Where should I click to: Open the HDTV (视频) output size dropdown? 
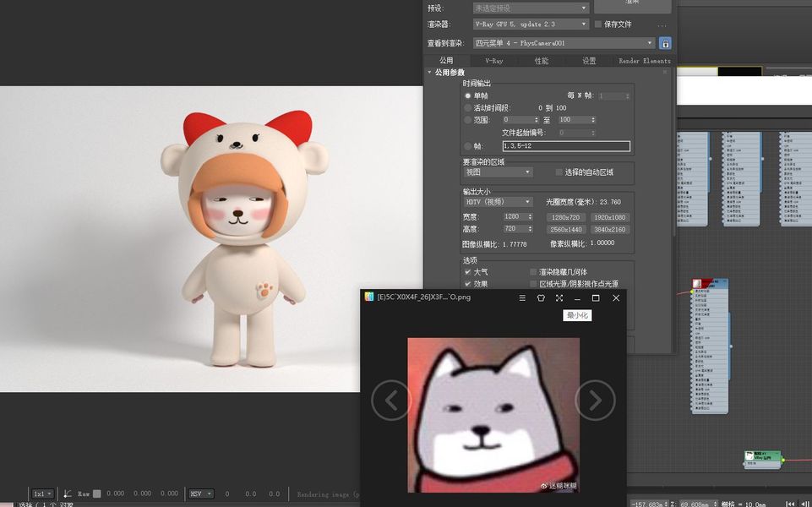point(498,201)
